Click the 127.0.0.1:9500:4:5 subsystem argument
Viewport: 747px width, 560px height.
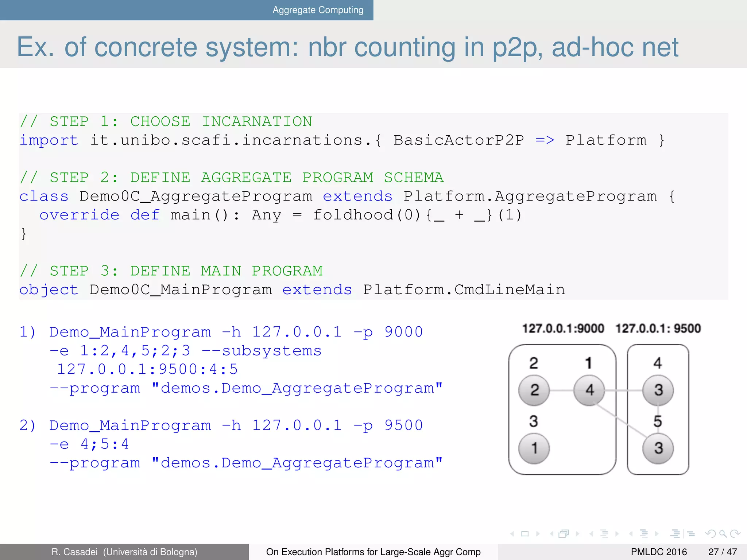(x=147, y=369)
